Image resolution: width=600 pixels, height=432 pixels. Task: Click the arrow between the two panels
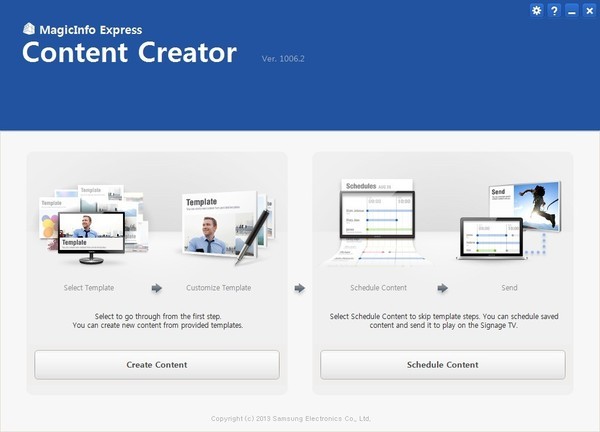[x=299, y=288]
